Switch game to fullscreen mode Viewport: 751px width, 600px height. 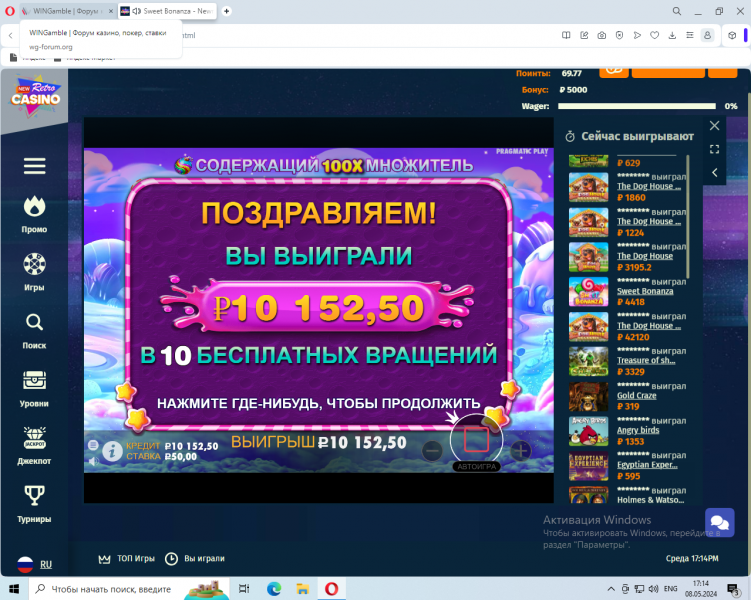pyautogui.click(x=714, y=149)
